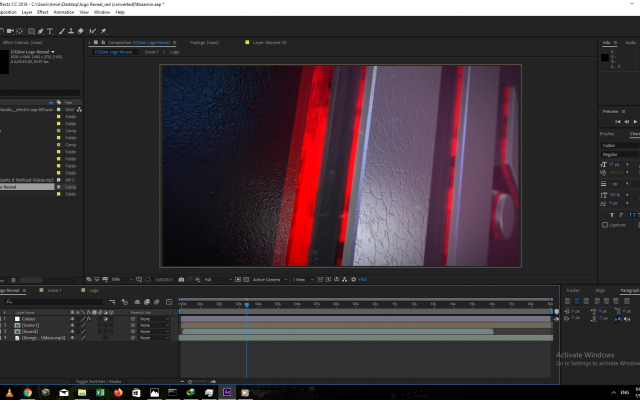
Task: Enable the Ligatures checkbox
Action: click(605, 225)
